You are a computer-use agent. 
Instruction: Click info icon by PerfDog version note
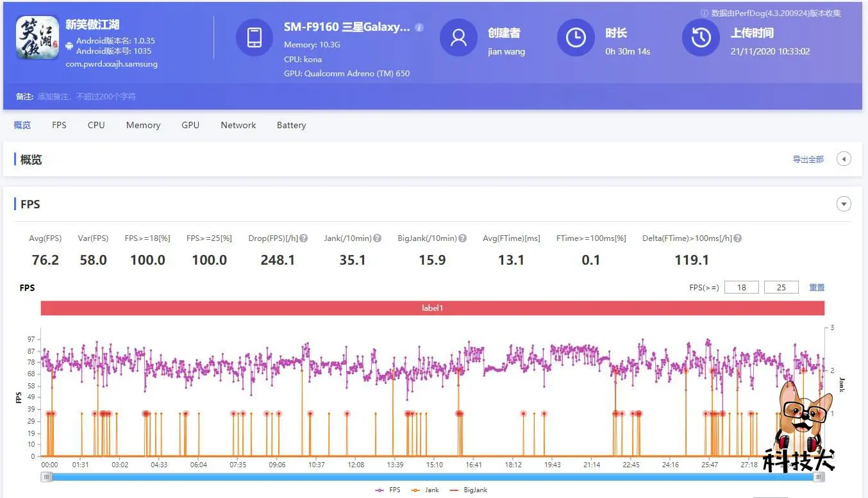tap(705, 13)
